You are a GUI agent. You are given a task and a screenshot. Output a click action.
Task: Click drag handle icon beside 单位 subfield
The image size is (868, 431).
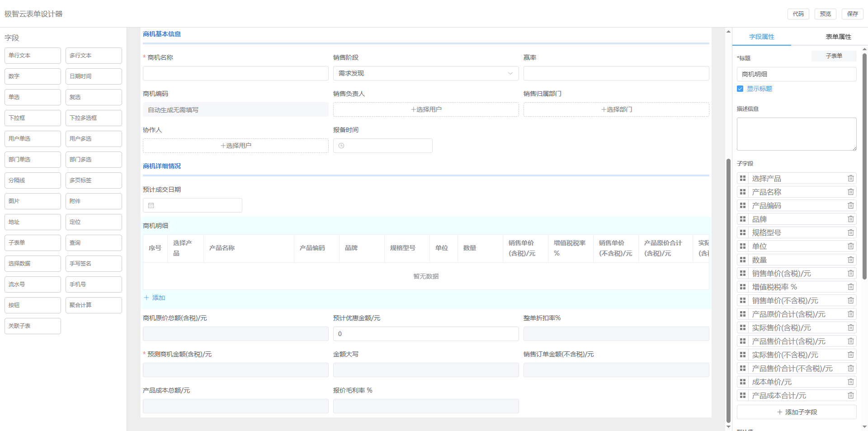[x=743, y=246]
